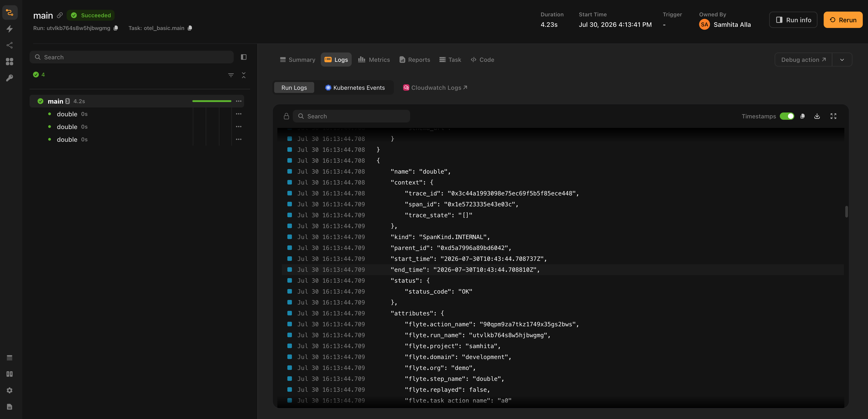Click the log panel scrollbar thumb

pyautogui.click(x=846, y=212)
